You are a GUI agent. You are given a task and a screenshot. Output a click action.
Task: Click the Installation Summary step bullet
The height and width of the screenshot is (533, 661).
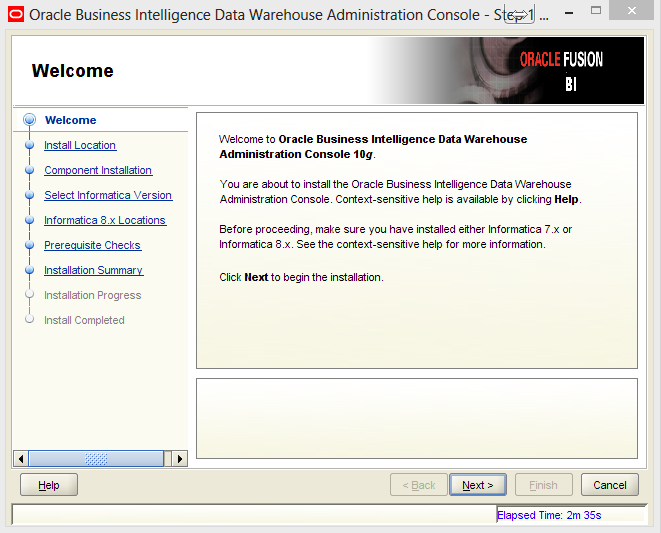(29, 270)
